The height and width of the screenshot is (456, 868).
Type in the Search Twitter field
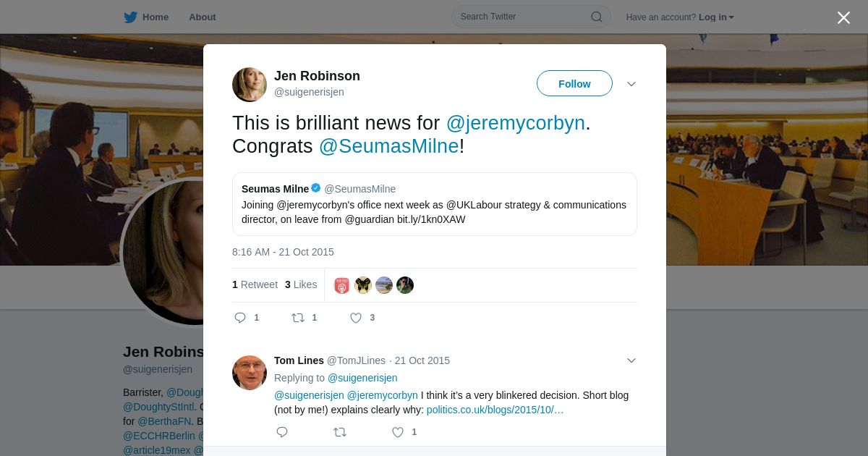point(521,17)
